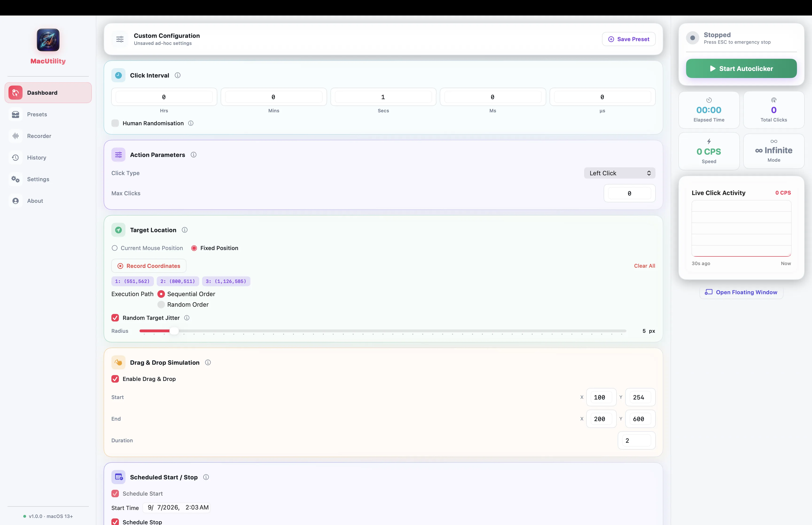Choose Sequential Order execution path
The height and width of the screenshot is (525, 812).
(161, 294)
